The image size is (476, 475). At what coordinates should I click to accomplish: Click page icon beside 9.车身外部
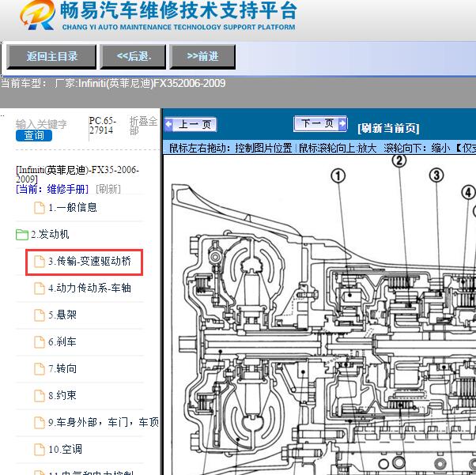40,423
